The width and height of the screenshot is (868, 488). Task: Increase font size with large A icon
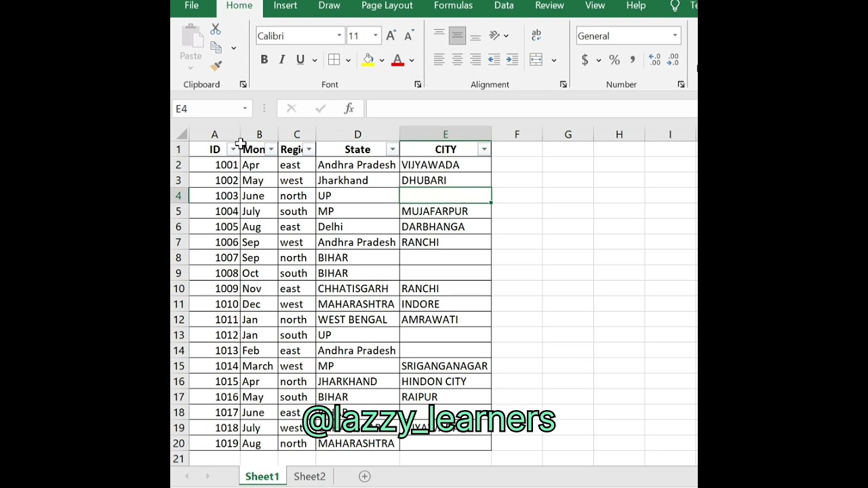click(391, 36)
